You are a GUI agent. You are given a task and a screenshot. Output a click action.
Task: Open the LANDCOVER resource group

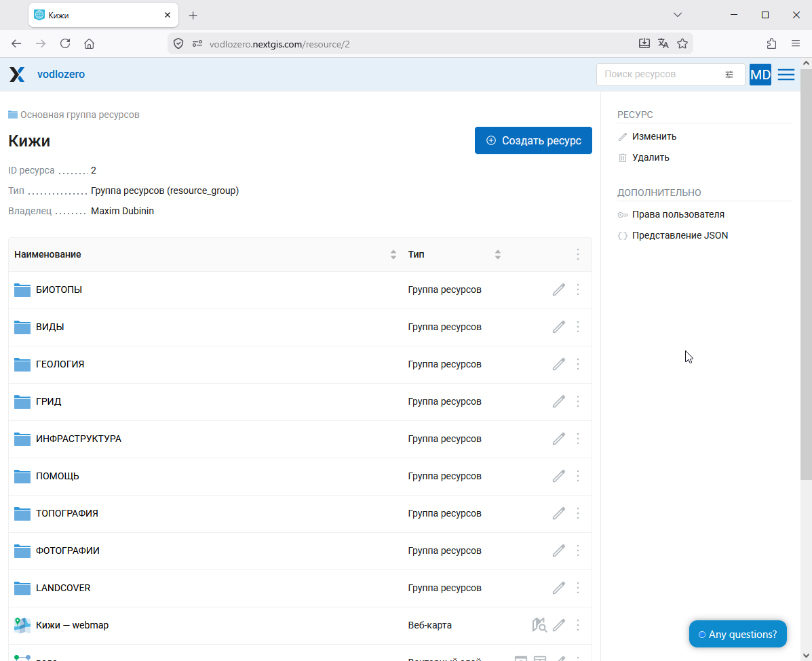coord(63,588)
